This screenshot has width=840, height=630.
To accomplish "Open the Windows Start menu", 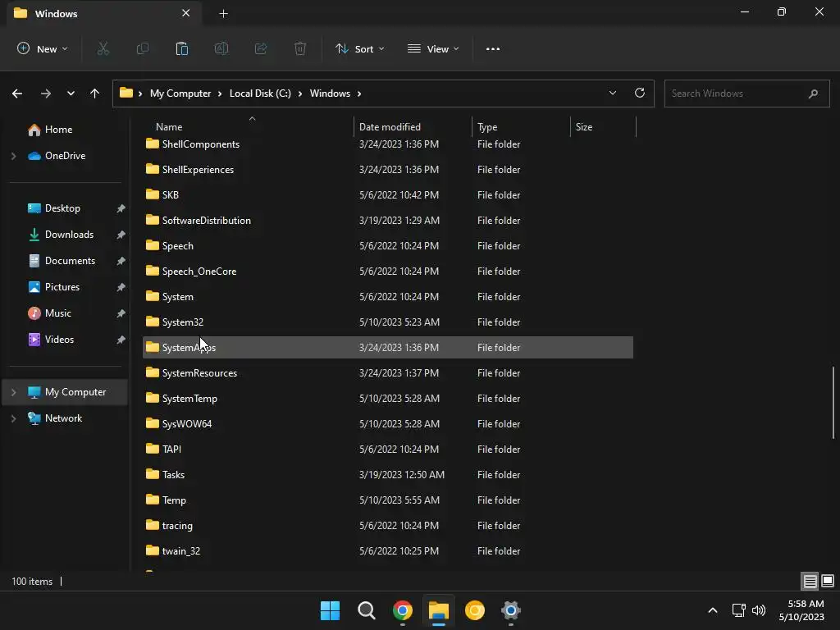I will (x=330, y=610).
